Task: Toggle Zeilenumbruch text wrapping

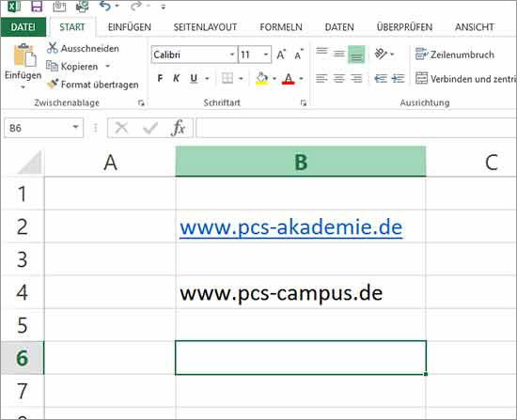Action: pyautogui.click(x=455, y=54)
